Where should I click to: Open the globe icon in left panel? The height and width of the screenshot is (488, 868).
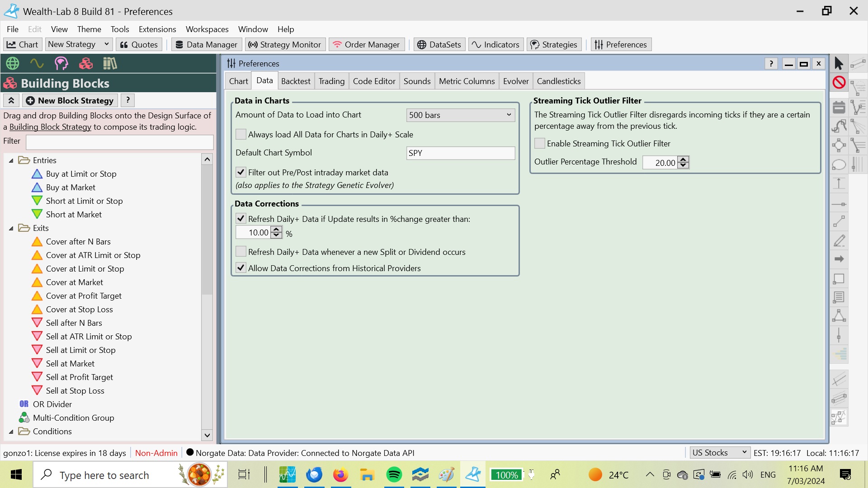[x=13, y=63]
